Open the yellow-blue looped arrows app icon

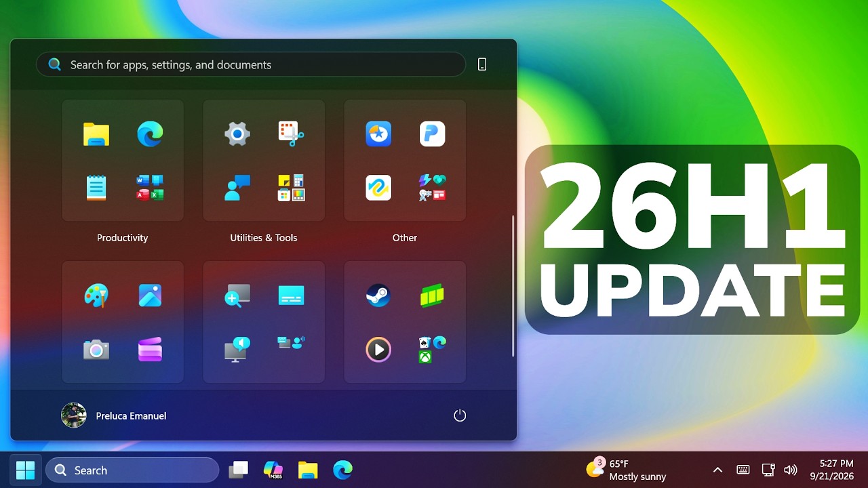point(378,188)
